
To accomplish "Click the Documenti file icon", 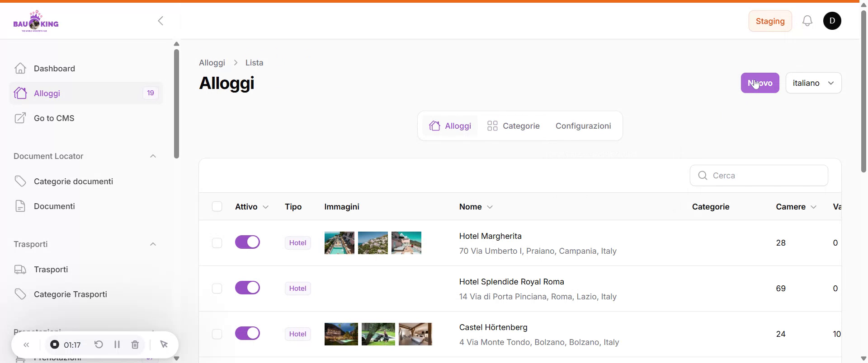I will click(20, 206).
